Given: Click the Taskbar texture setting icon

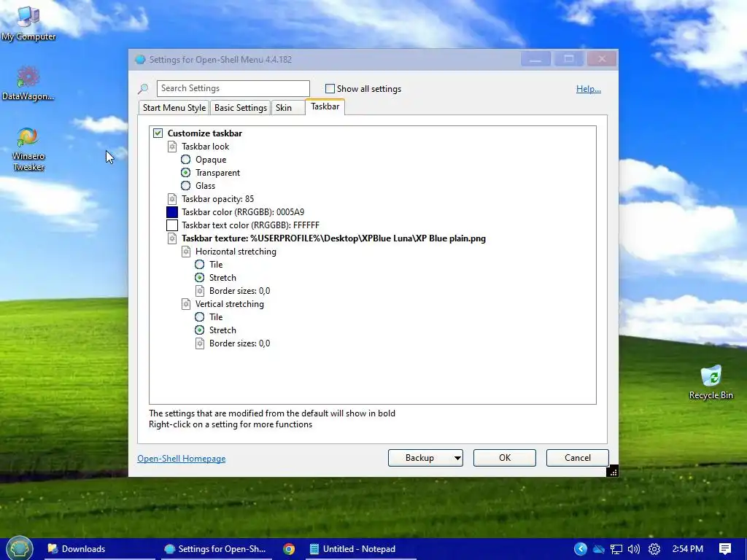Looking at the screenshot, I should (x=172, y=238).
